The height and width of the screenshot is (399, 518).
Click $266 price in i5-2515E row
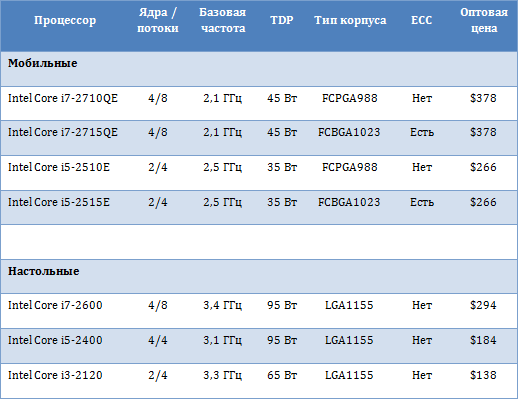(x=483, y=202)
